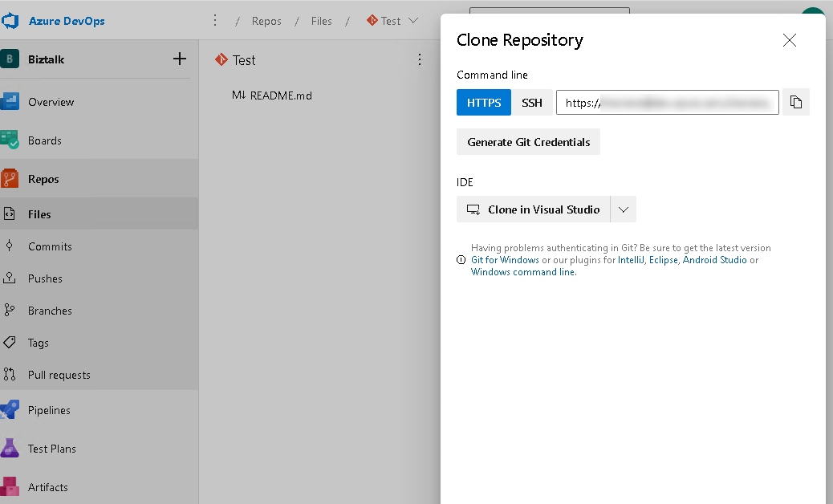Image resolution: width=833 pixels, height=504 pixels.
Task: Click the Commits icon
Action: [9, 246]
